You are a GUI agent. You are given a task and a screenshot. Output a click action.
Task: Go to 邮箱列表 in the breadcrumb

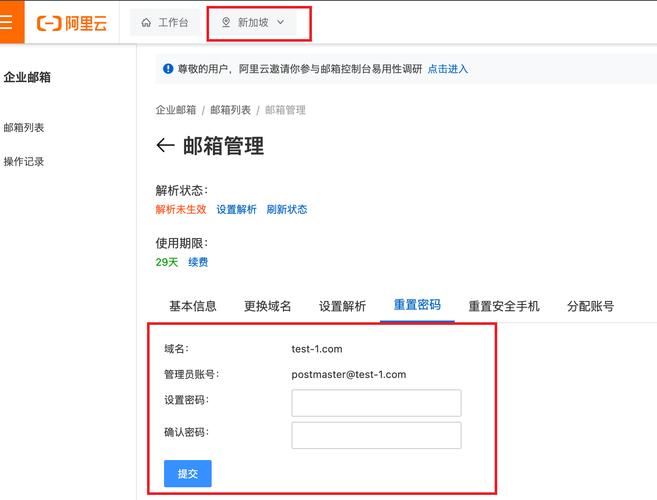pos(230,110)
